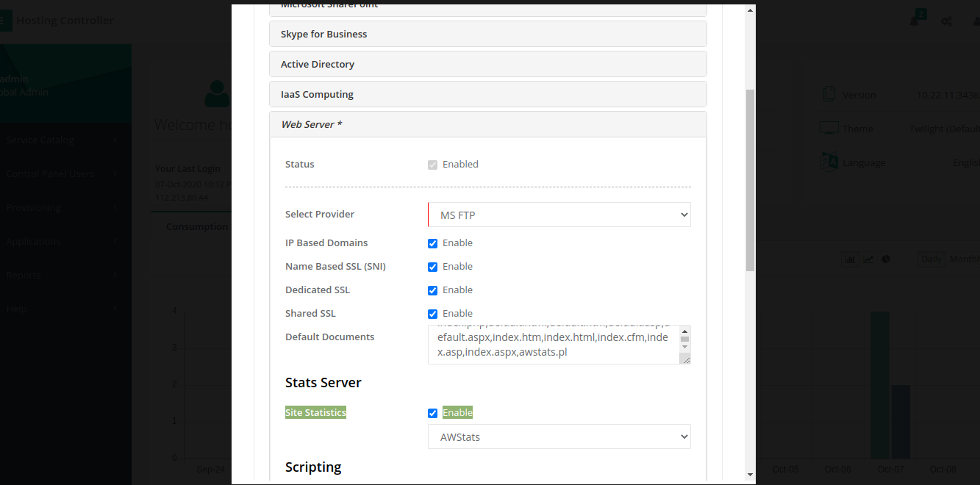The image size is (980, 485).
Task: Switch to line chart view icon
Action: click(x=868, y=259)
